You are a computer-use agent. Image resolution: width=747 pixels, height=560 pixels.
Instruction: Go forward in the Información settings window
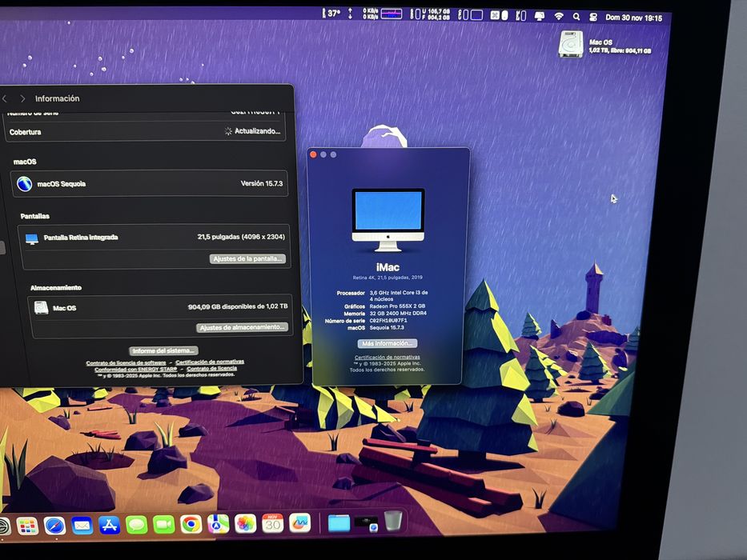coord(22,98)
